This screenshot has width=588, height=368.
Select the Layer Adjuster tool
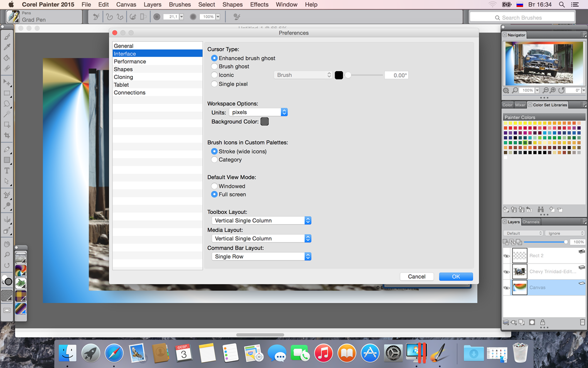coord(7,82)
